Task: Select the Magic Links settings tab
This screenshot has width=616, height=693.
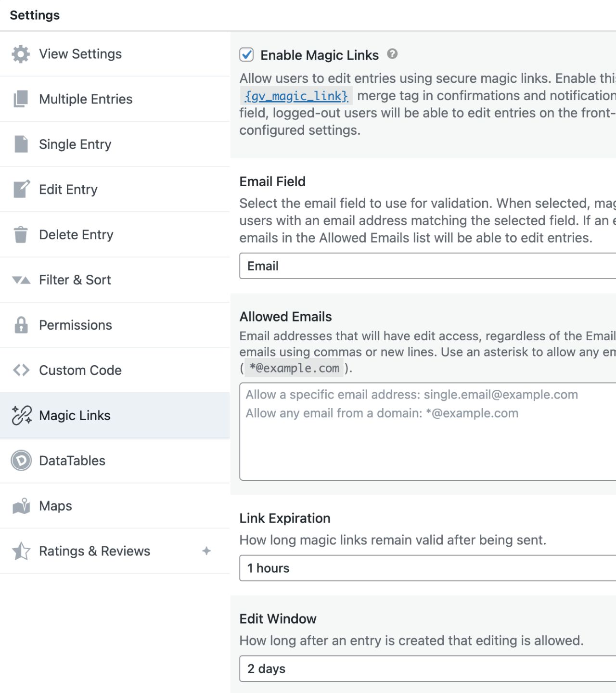Action: click(x=75, y=416)
